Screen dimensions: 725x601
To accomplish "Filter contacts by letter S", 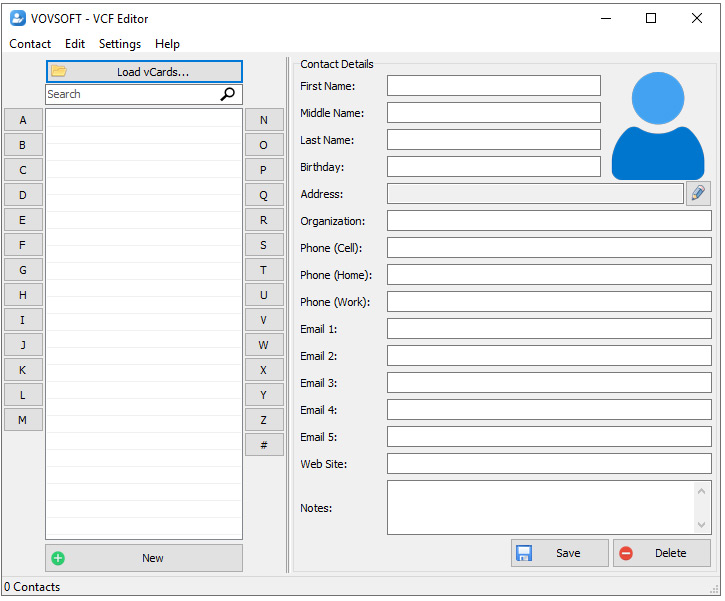I will coord(264,245).
